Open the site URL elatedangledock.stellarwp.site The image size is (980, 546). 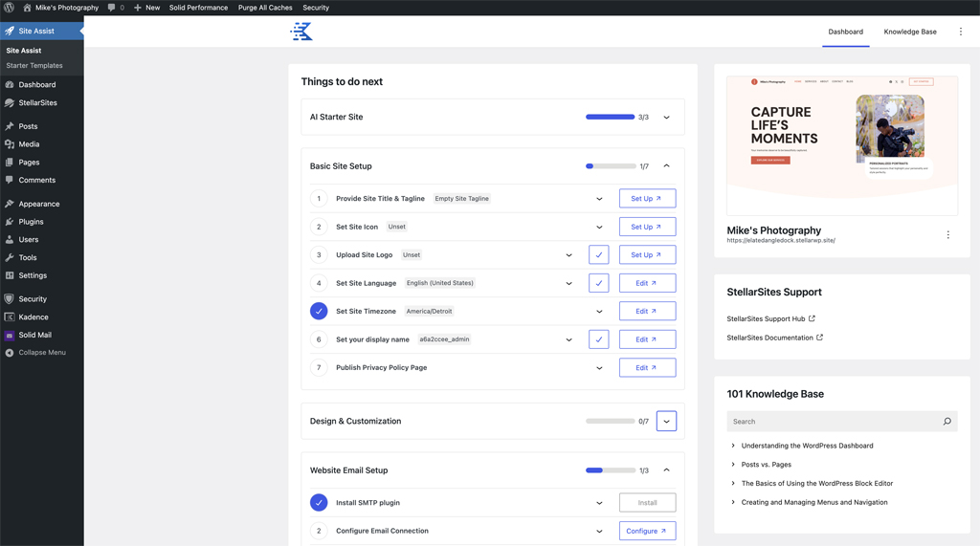click(x=781, y=241)
